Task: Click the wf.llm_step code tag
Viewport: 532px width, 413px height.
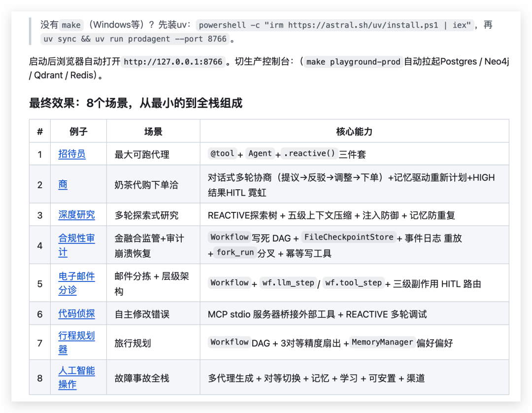Action: [288, 283]
